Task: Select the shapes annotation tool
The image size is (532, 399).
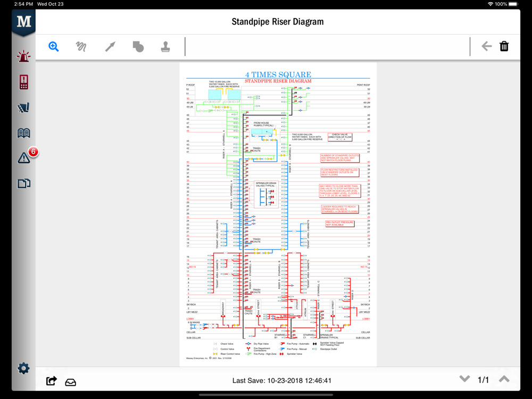Action: point(138,46)
